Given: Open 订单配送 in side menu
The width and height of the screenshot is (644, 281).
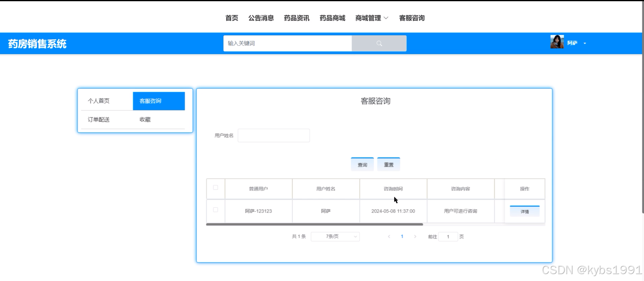Looking at the screenshot, I should click(107, 119).
